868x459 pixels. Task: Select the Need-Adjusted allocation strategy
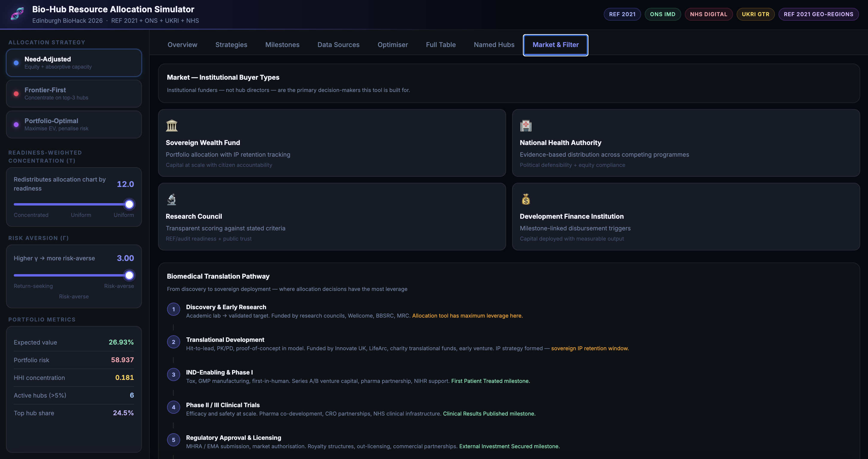(74, 63)
